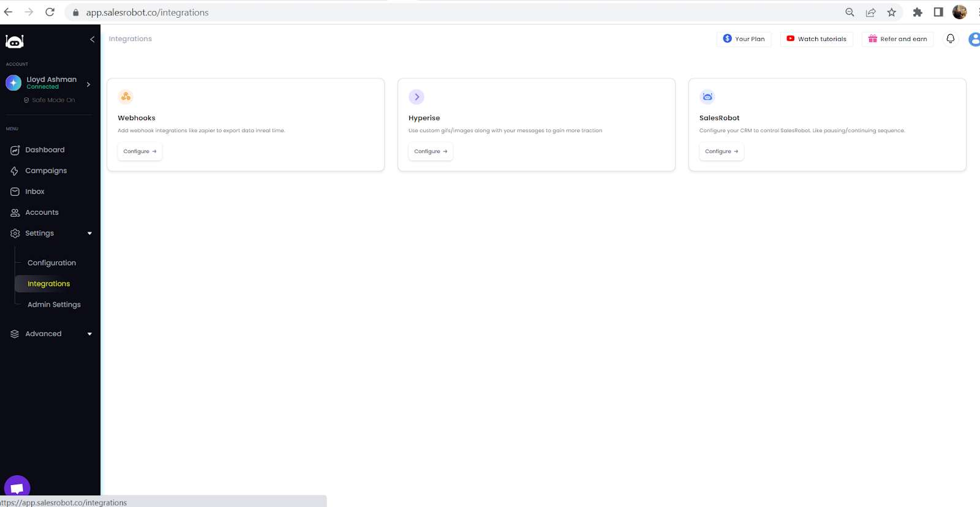
Task: Click the Webhooks card title
Action: pyautogui.click(x=137, y=118)
